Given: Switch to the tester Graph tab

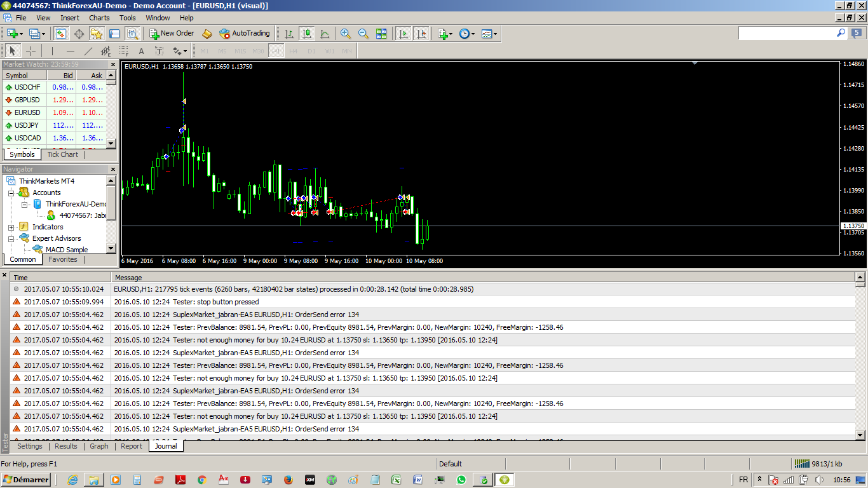Looking at the screenshot, I should pyautogui.click(x=99, y=446).
